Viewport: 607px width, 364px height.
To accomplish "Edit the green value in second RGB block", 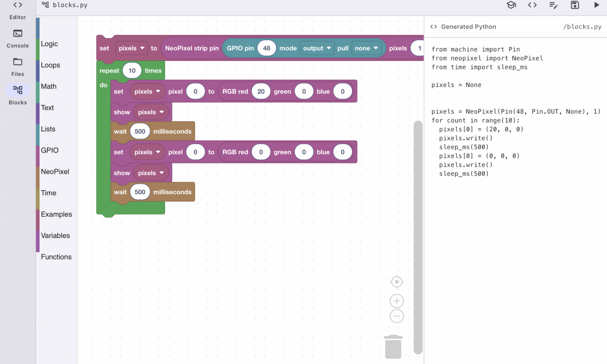I will pyautogui.click(x=304, y=152).
